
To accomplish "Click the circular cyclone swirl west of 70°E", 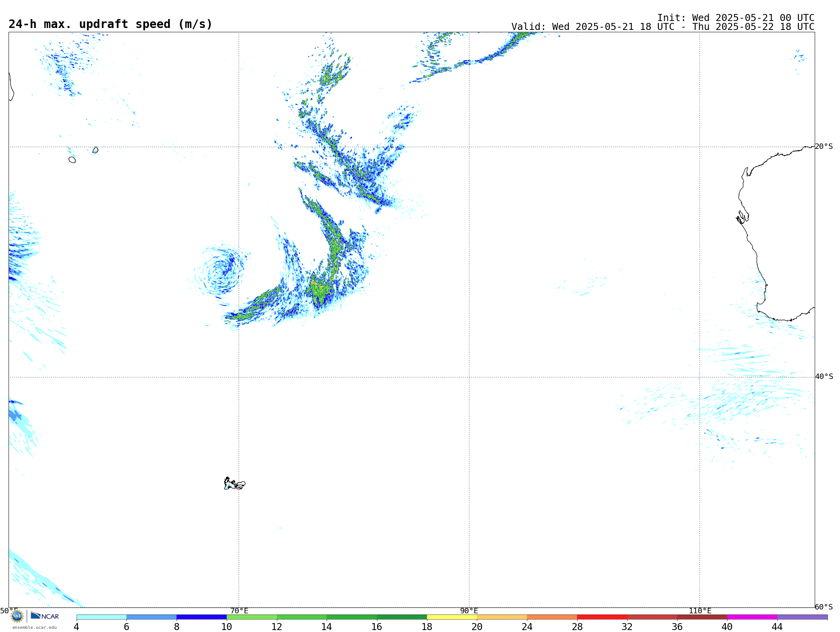I will [x=221, y=270].
